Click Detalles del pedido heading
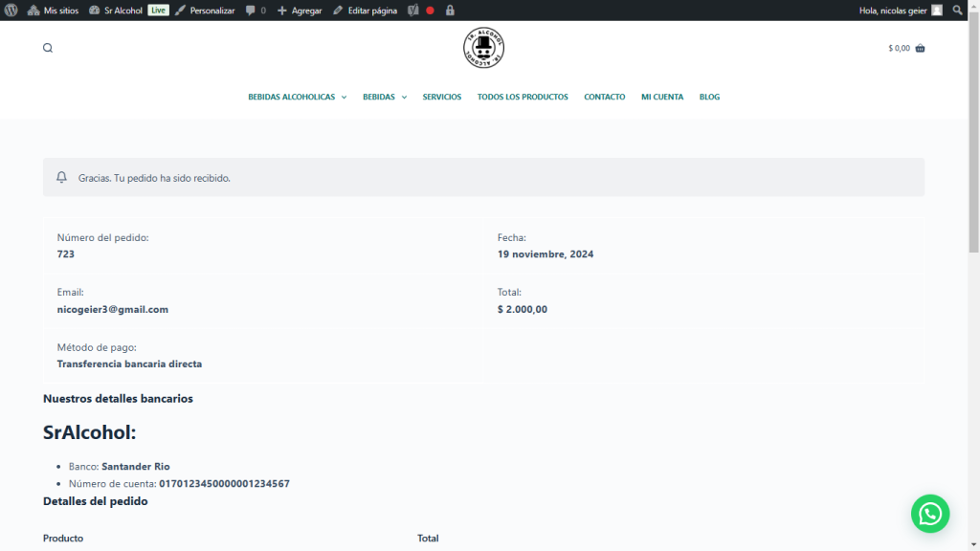The image size is (980, 551). [x=96, y=501]
